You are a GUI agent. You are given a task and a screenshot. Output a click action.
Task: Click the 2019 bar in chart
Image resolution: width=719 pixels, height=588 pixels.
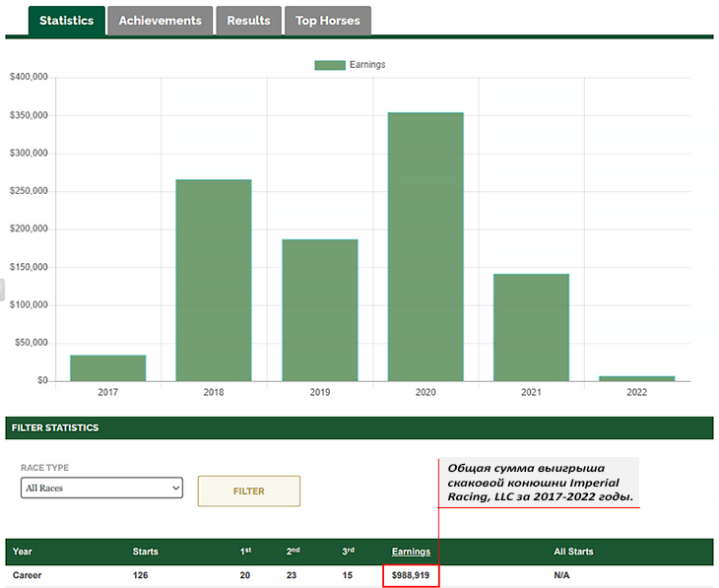320,310
